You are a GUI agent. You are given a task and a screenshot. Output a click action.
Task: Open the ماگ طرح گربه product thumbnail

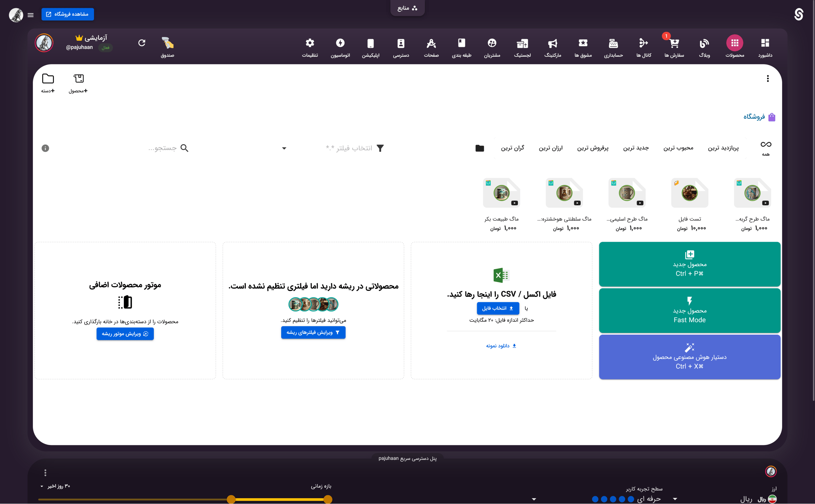[x=752, y=193]
